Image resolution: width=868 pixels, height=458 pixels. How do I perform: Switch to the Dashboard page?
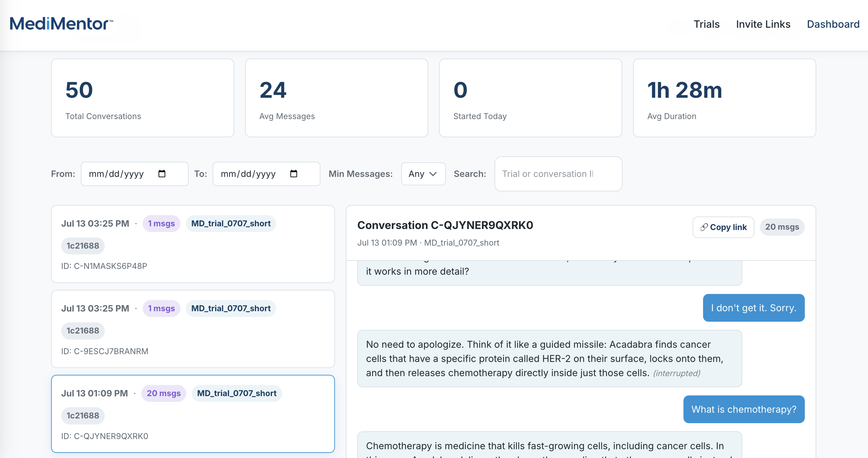coord(833,24)
